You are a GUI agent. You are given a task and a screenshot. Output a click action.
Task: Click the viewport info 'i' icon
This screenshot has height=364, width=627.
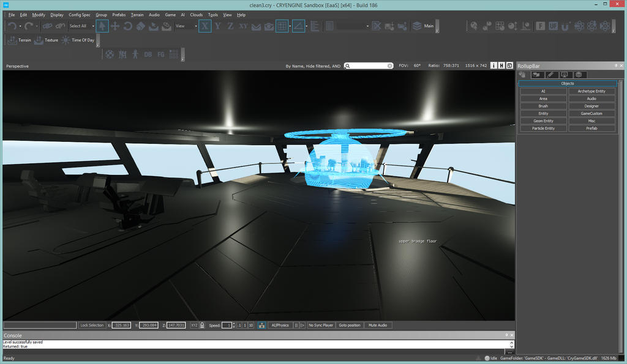tap(494, 65)
